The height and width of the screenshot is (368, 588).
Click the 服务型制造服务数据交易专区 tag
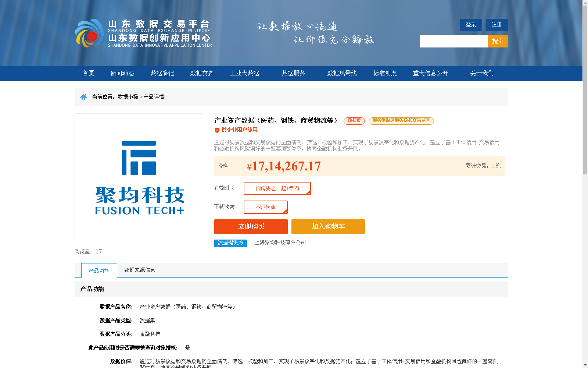coord(401,121)
